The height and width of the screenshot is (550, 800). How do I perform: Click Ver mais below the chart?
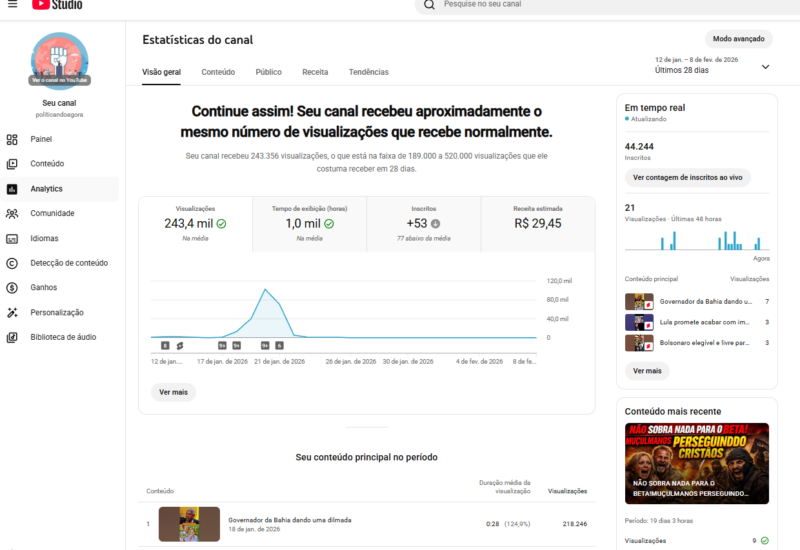point(173,392)
